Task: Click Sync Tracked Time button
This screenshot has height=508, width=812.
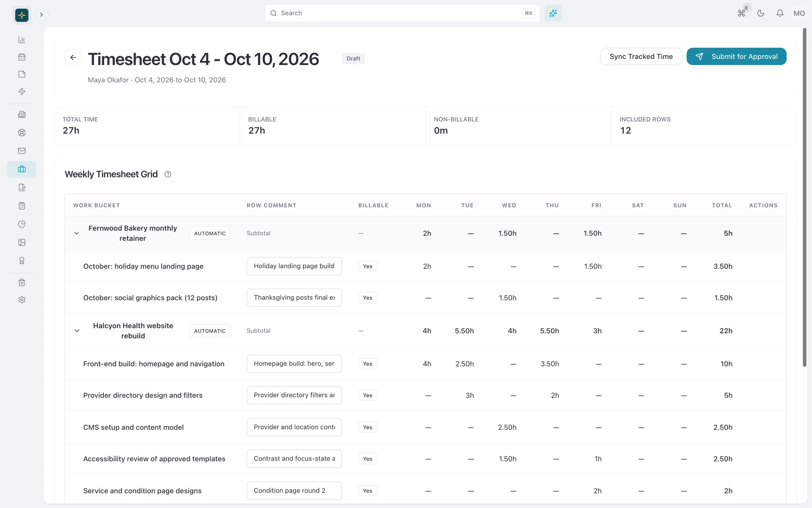Action: click(641, 56)
